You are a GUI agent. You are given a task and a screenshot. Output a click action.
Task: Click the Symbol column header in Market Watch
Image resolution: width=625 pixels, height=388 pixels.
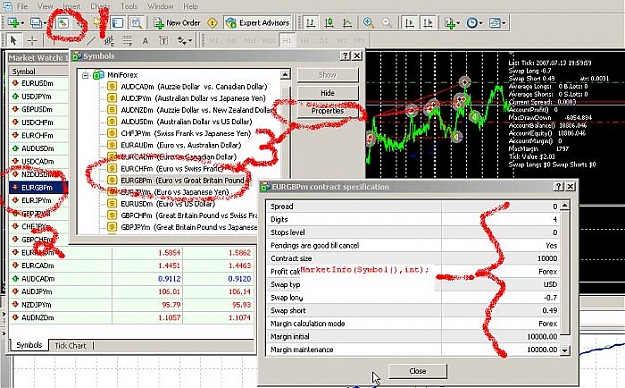tap(39, 71)
